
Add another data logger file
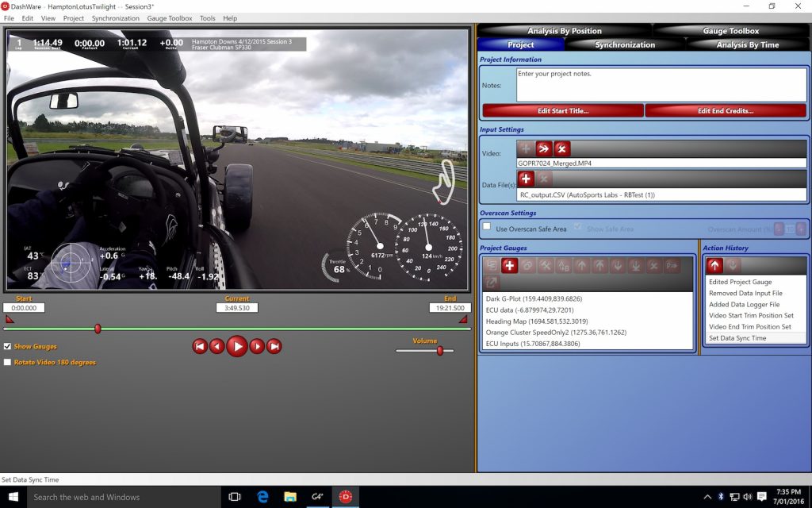525,179
